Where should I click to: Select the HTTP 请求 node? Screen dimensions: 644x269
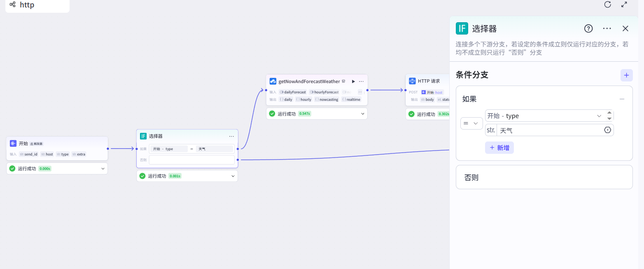coord(428,81)
